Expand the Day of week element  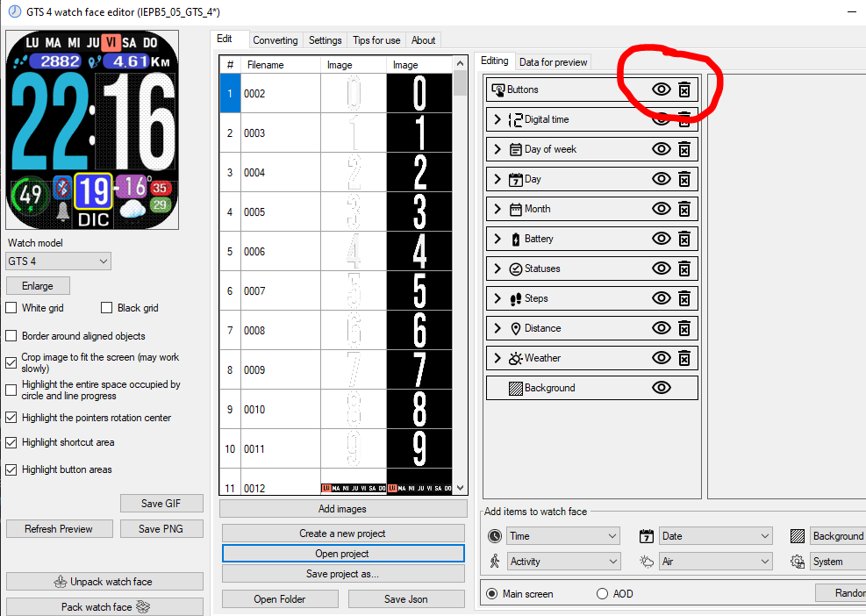[497, 149]
